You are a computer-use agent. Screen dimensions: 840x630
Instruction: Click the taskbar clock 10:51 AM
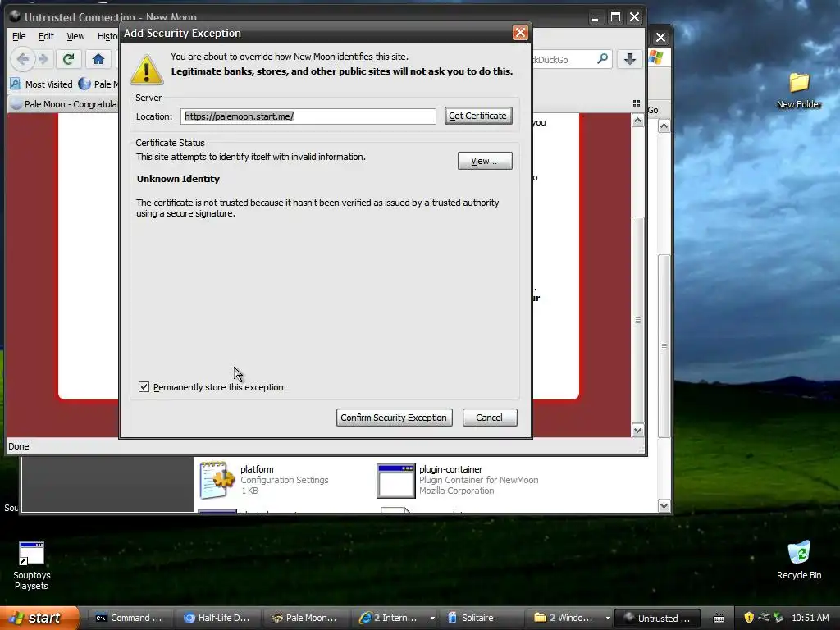(810, 618)
